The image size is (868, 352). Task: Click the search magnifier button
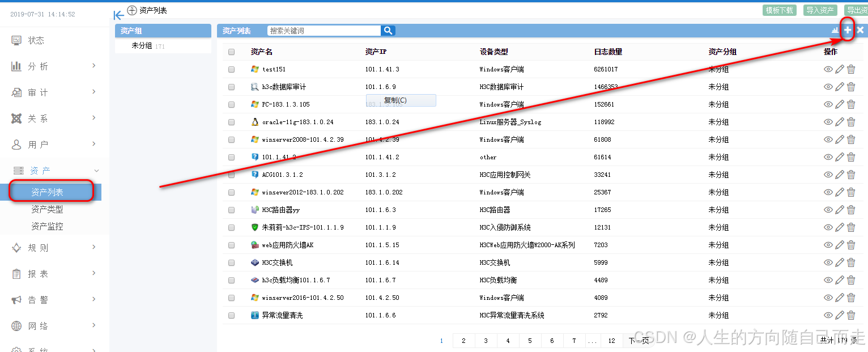[x=388, y=31]
